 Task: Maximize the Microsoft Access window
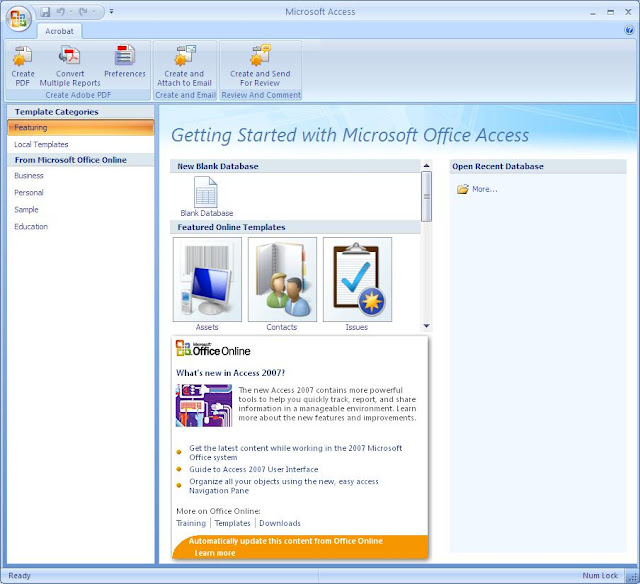pos(610,12)
